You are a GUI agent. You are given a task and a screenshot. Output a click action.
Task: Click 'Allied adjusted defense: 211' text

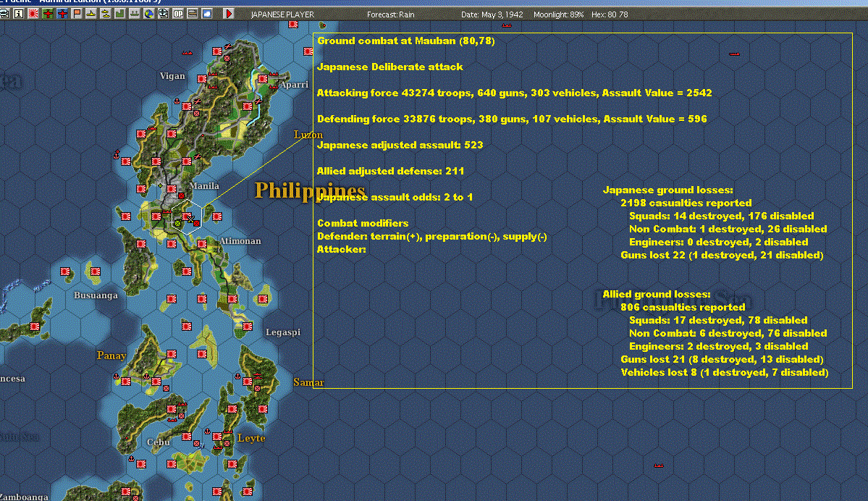390,171
